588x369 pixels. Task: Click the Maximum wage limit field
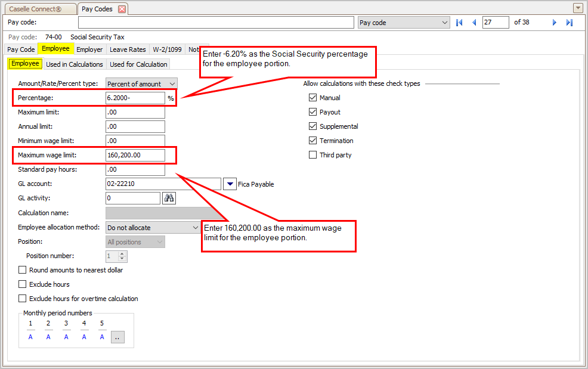(x=135, y=156)
